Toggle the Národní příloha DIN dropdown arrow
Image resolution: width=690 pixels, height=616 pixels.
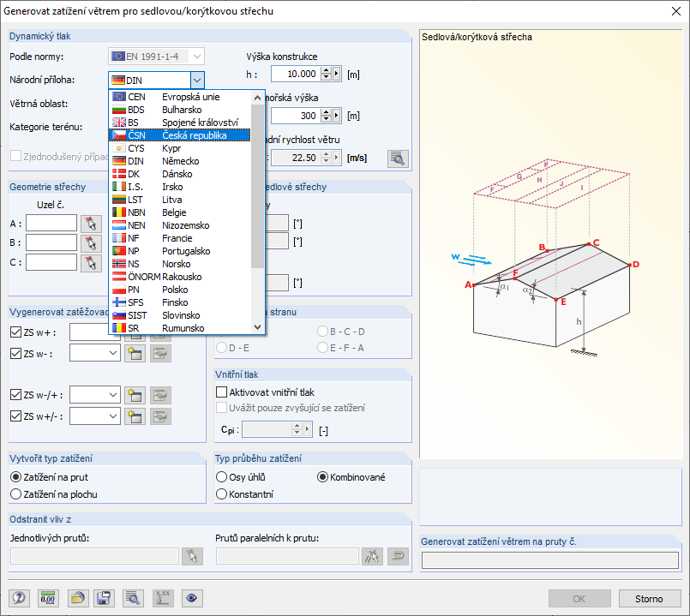pos(197,80)
